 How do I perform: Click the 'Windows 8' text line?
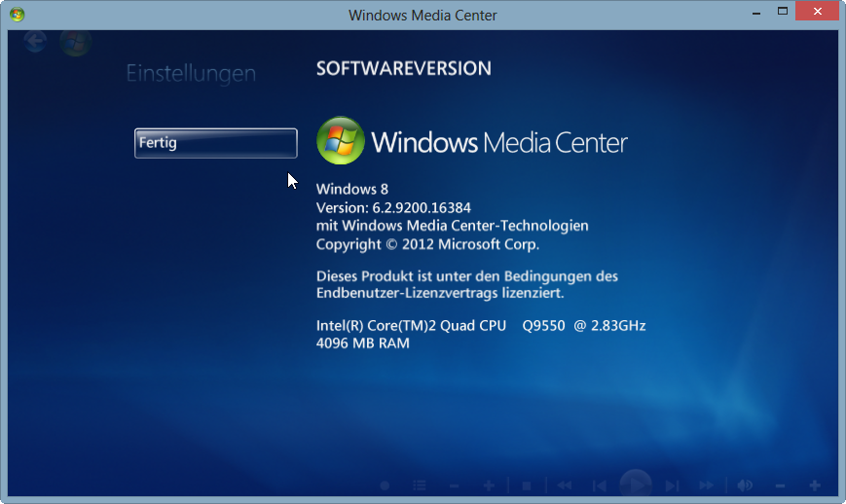click(351, 189)
